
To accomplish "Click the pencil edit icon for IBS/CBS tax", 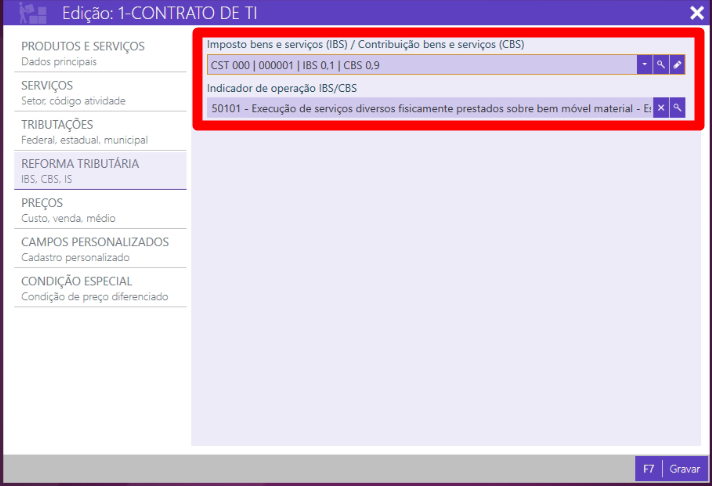I will pos(677,65).
